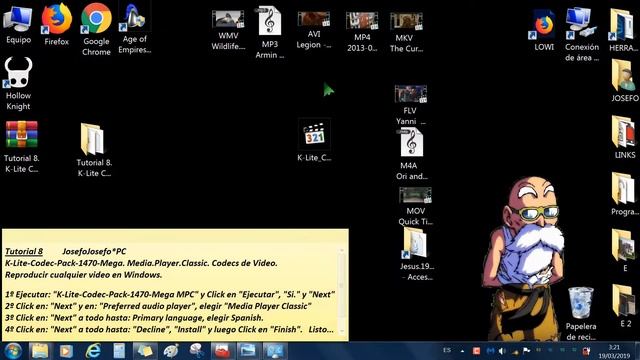Launch Internet Explorer from the taskbar
The image size is (640, 360).
[x=93, y=351]
